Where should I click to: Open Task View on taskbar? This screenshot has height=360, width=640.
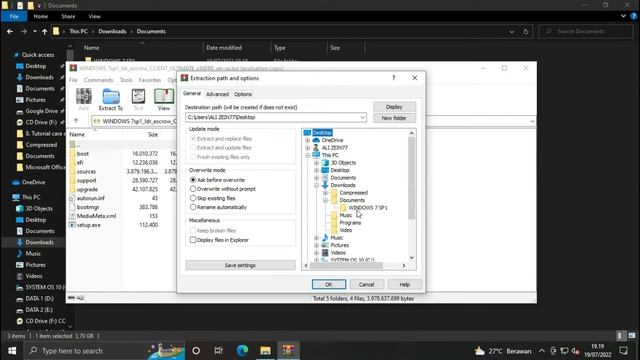219,350
